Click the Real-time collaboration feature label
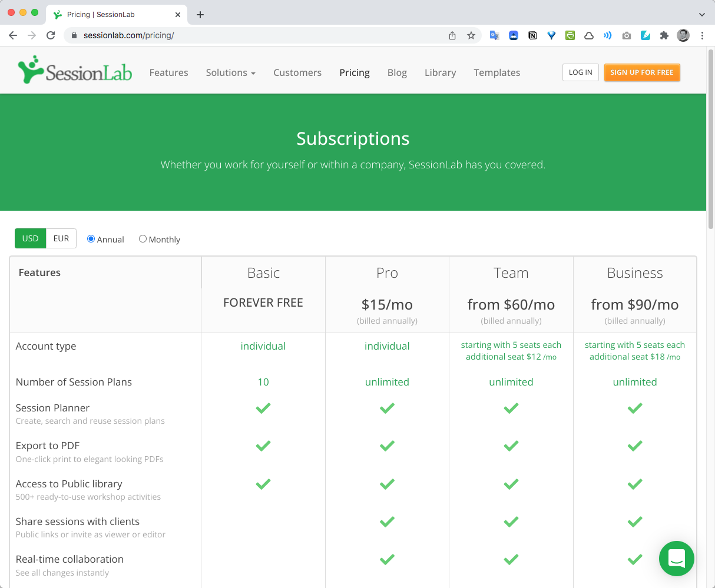 coord(69,559)
